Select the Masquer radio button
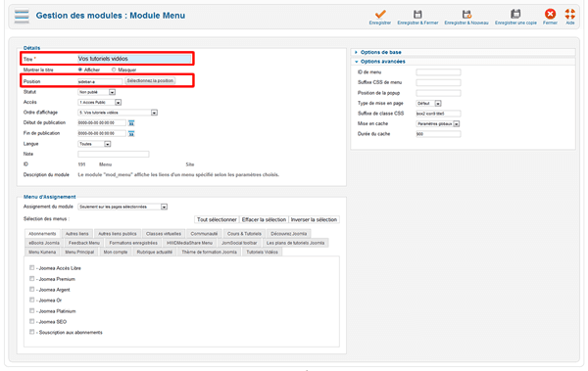The height and width of the screenshot is (371, 588). (x=114, y=70)
